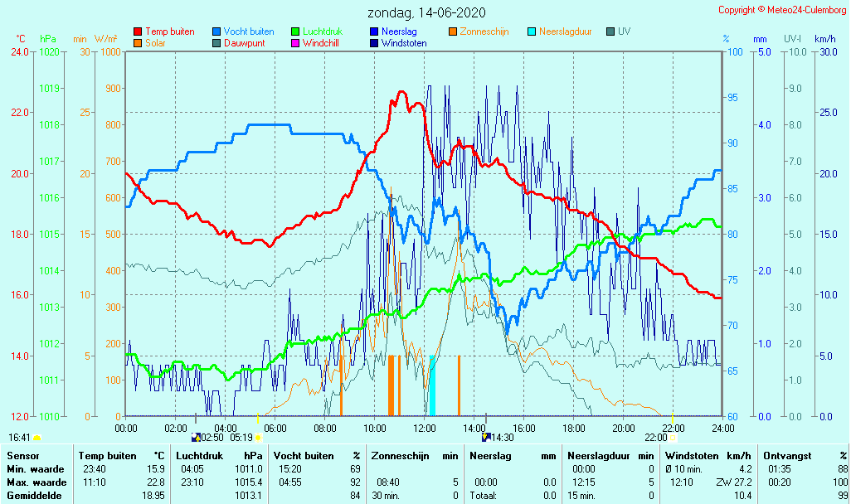Click the sun icon beside 05:19
The width and height of the screenshot is (851, 504).
[258, 437]
